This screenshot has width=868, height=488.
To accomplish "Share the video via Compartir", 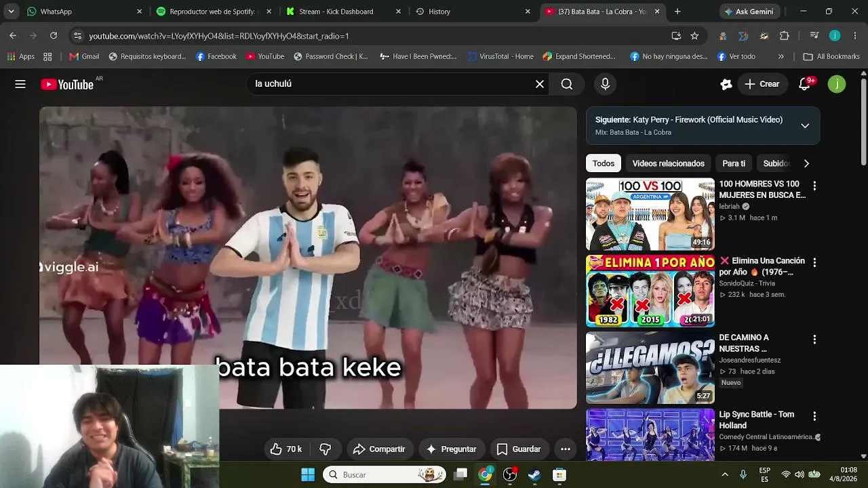I will coord(379,449).
